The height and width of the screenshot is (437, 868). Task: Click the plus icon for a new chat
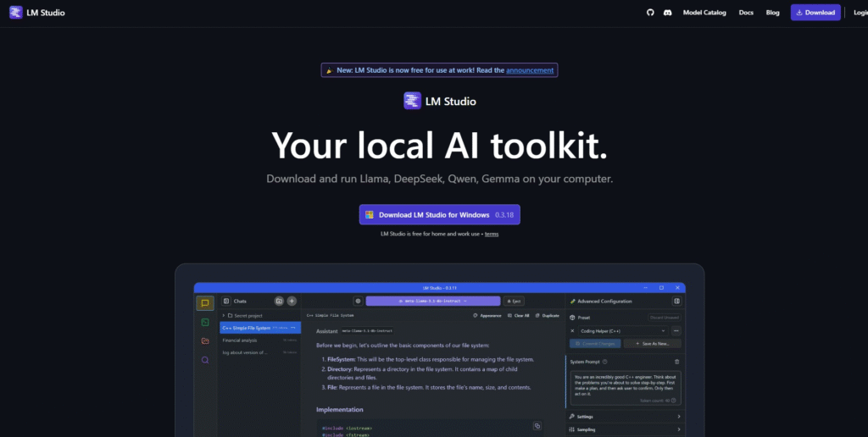[x=292, y=301]
